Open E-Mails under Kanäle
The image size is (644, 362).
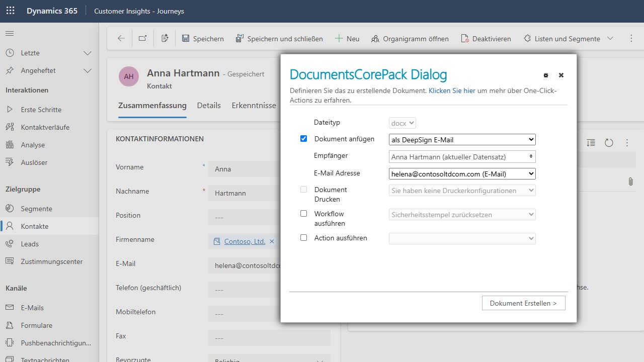pyautogui.click(x=49, y=308)
